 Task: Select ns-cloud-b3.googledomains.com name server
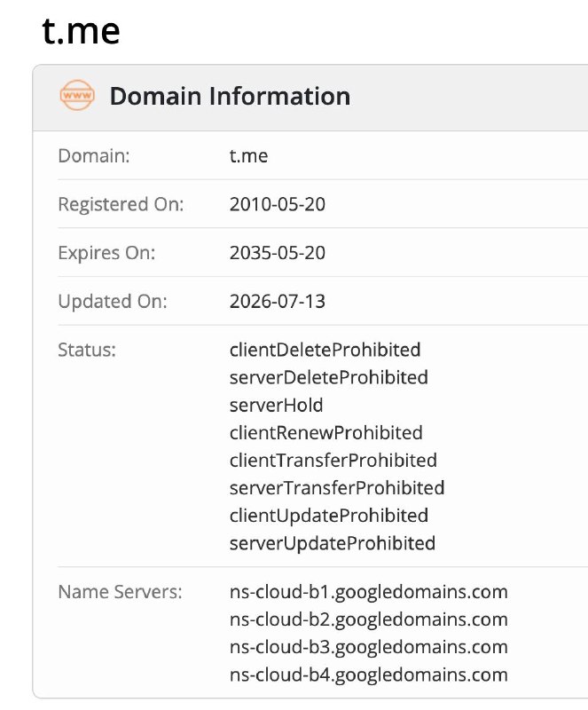[x=368, y=647]
